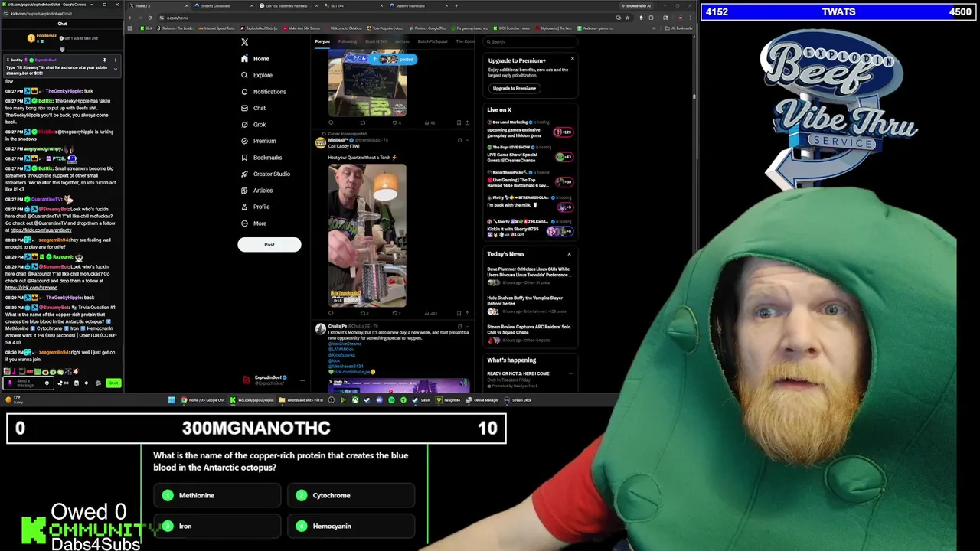980x551 pixels.
Task: Click the Kick chat message input
Action: click(28, 383)
